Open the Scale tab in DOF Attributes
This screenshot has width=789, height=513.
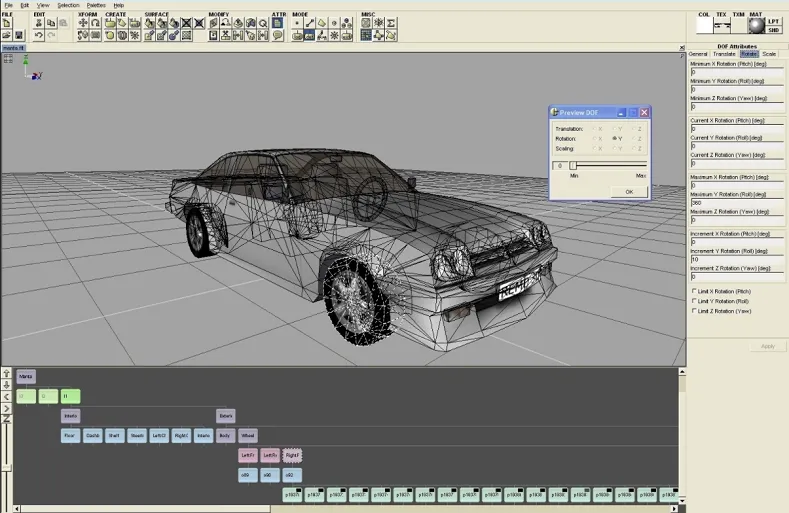click(x=769, y=54)
